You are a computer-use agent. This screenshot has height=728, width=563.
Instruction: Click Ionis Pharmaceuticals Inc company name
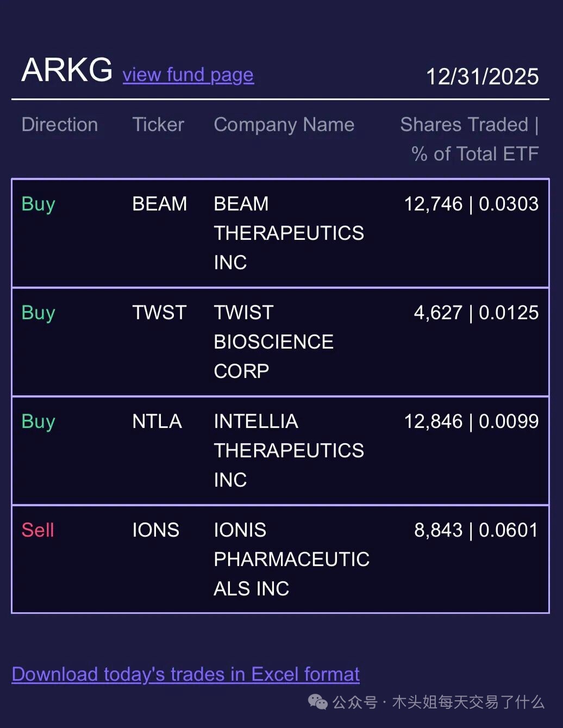coord(291,559)
